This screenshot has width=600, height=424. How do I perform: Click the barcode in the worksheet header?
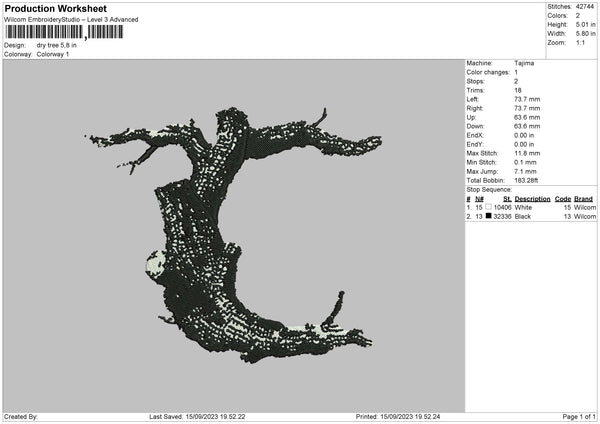[x=64, y=32]
